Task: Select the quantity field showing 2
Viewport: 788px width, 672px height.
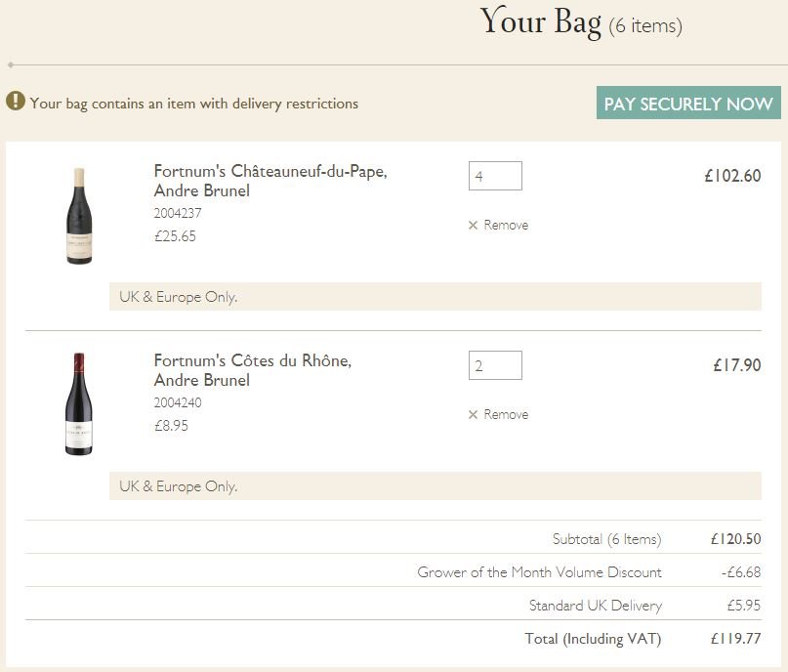Action: pos(495,365)
